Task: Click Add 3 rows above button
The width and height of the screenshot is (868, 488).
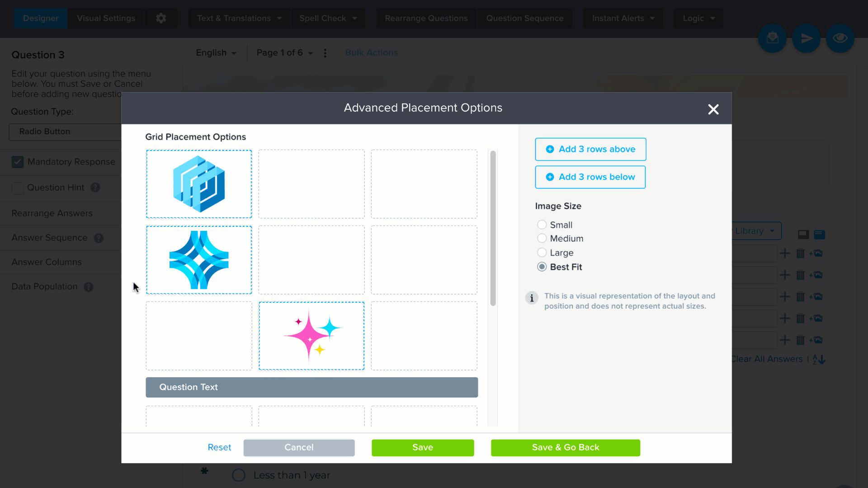Action: click(590, 149)
